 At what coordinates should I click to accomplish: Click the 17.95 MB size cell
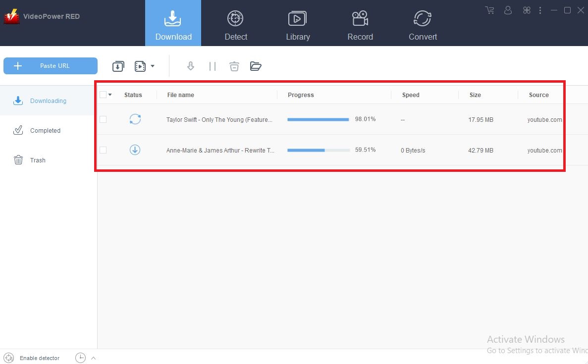pyautogui.click(x=481, y=119)
